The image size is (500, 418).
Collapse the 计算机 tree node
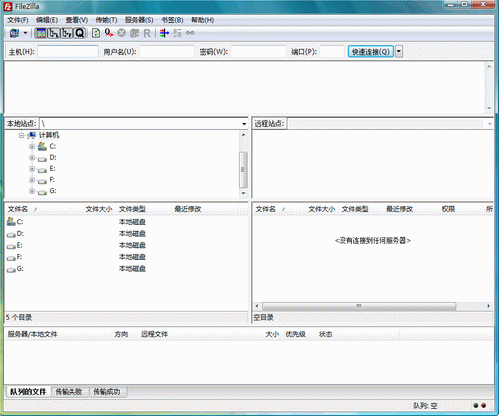(x=21, y=135)
